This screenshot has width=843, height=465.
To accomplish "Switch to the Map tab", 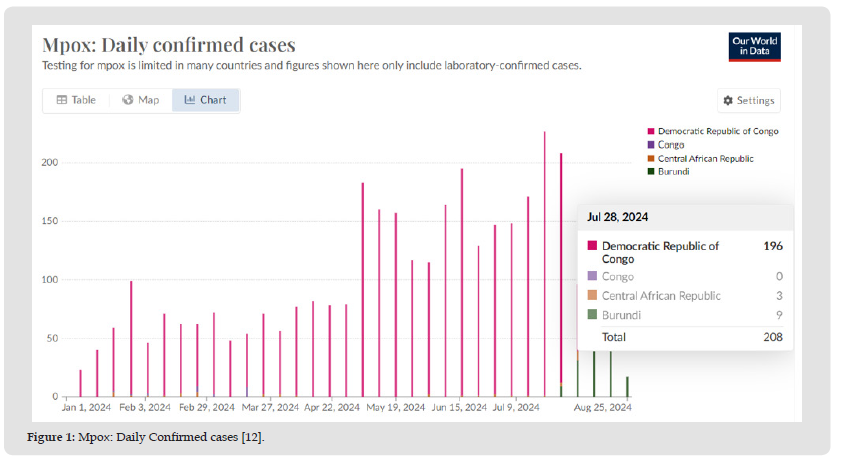I will [140, 100].
